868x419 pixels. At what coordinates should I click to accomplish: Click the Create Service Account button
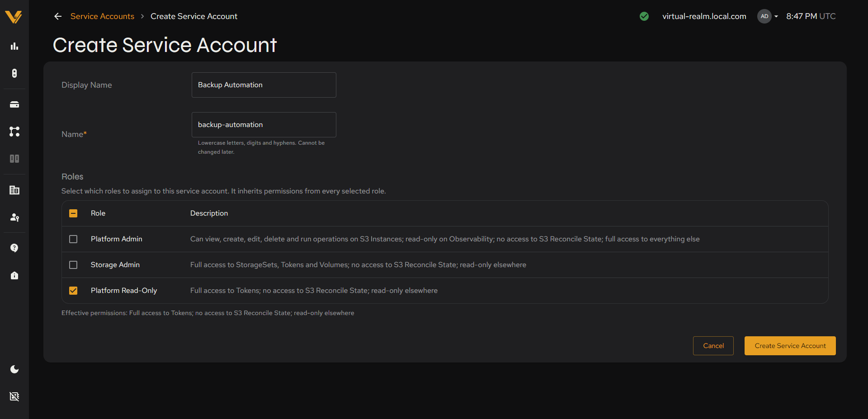[x=790, y=346]
